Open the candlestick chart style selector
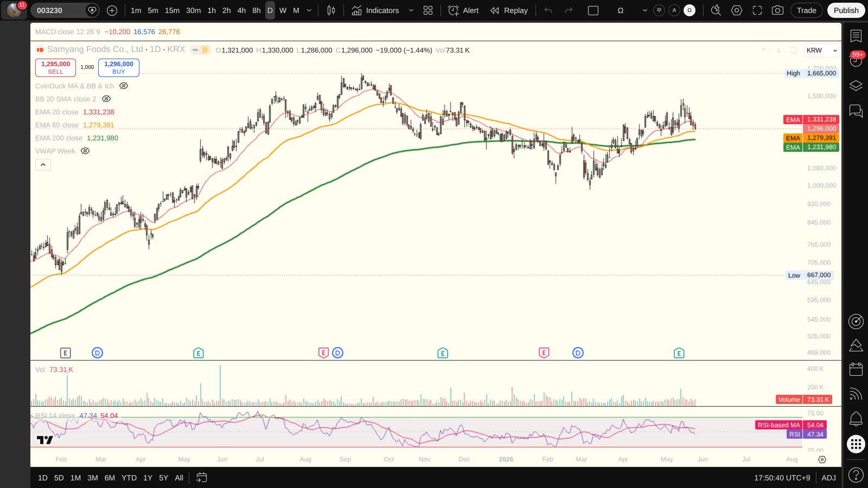The width and height of the screenshot is (868, 488). coord(331,10)
